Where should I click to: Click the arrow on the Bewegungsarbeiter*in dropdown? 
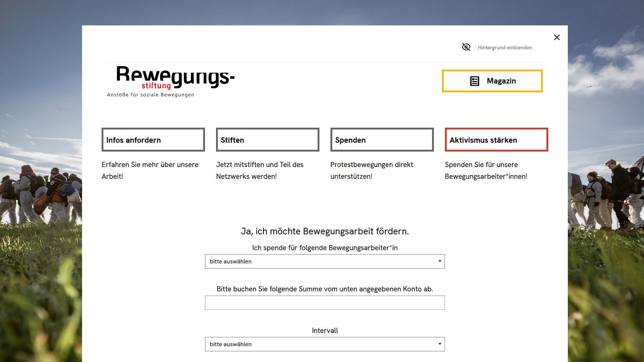439,261
